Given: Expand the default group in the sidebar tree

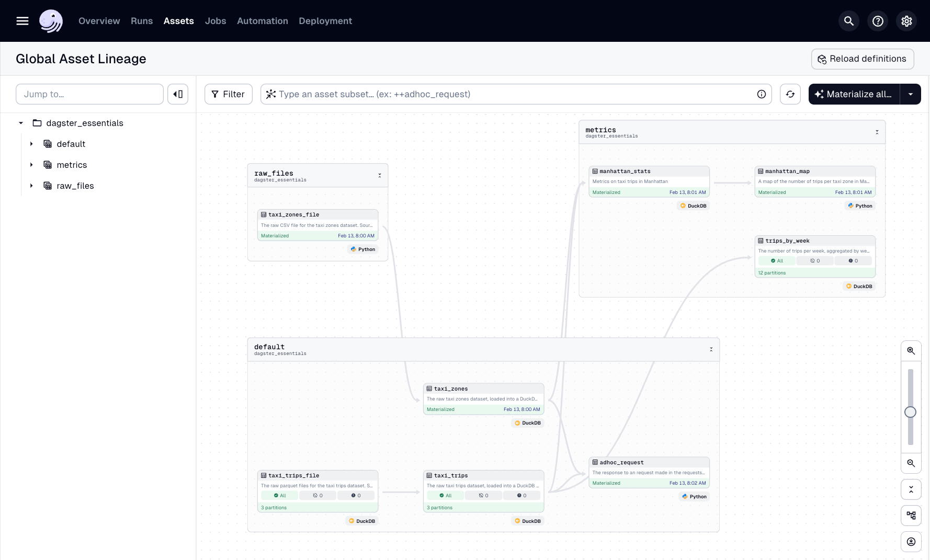Looking at the screenshot, I should pos(31,144).
